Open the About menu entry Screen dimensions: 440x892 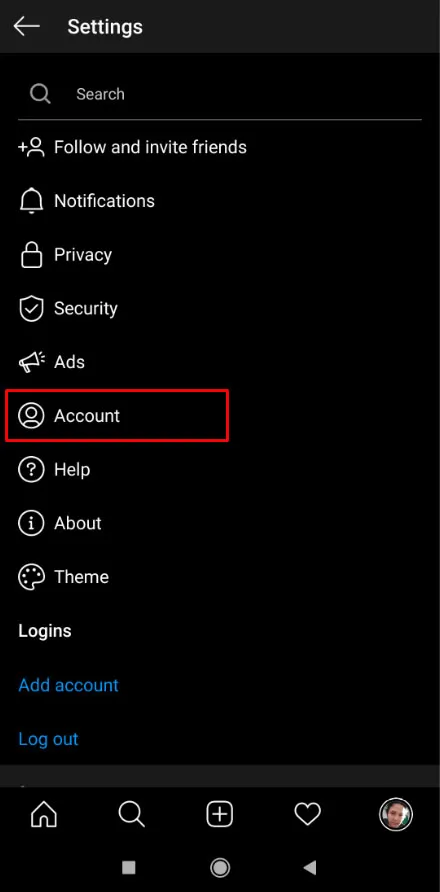220,523
